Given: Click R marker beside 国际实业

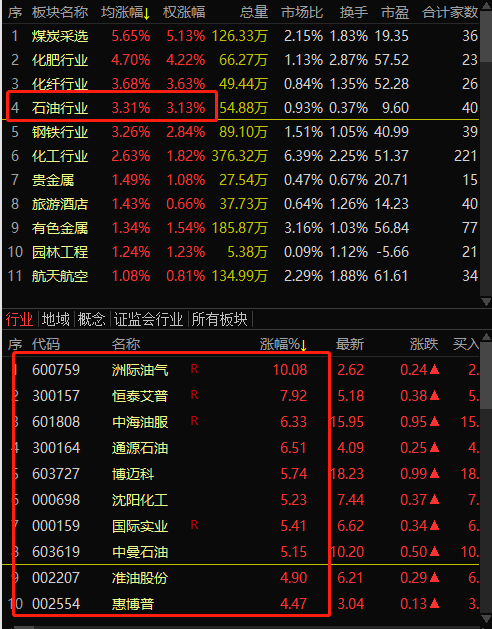Looking at the screenshot, I should tap(194, 525).
